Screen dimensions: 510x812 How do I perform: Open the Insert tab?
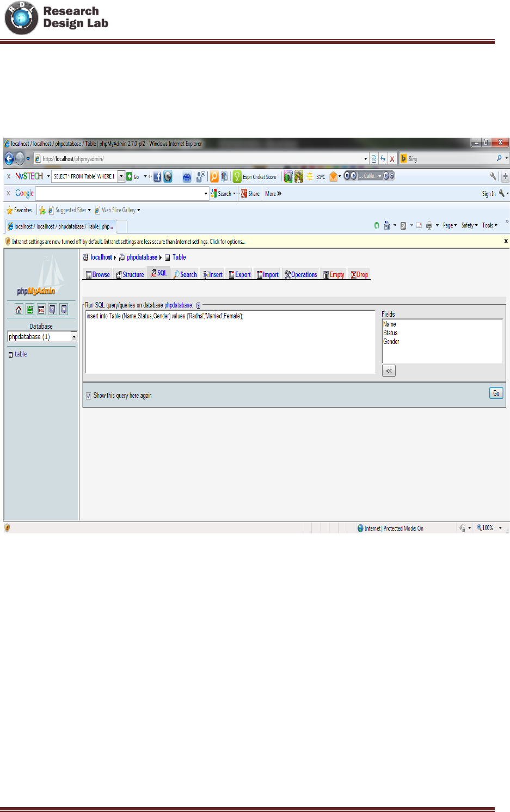click(213, 274)
